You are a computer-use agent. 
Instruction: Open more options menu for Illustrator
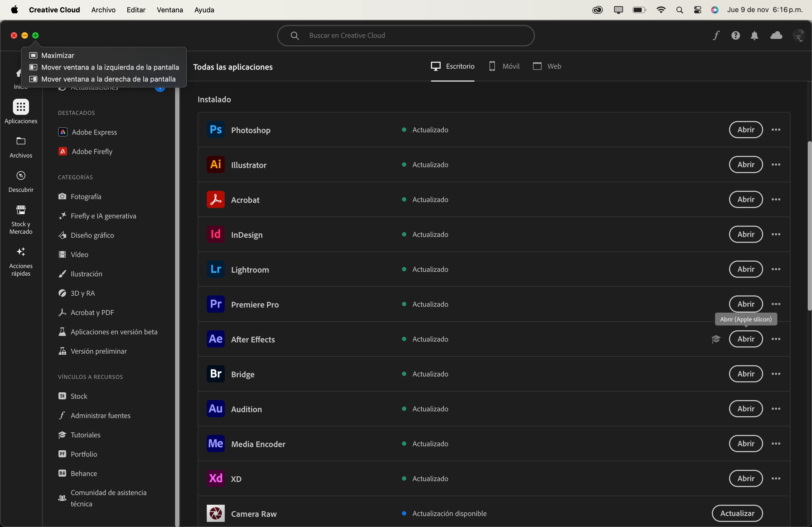point(776,165)
